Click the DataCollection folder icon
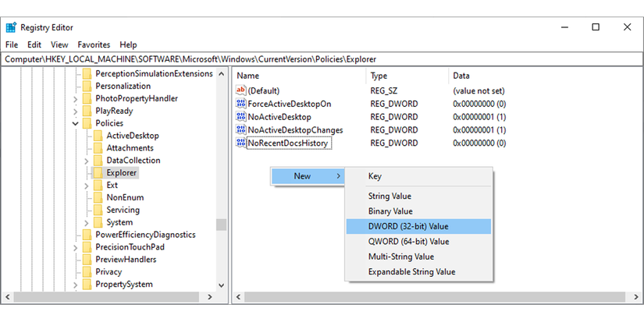This screenshot has height=322, width=644. (x=98, y=161)
